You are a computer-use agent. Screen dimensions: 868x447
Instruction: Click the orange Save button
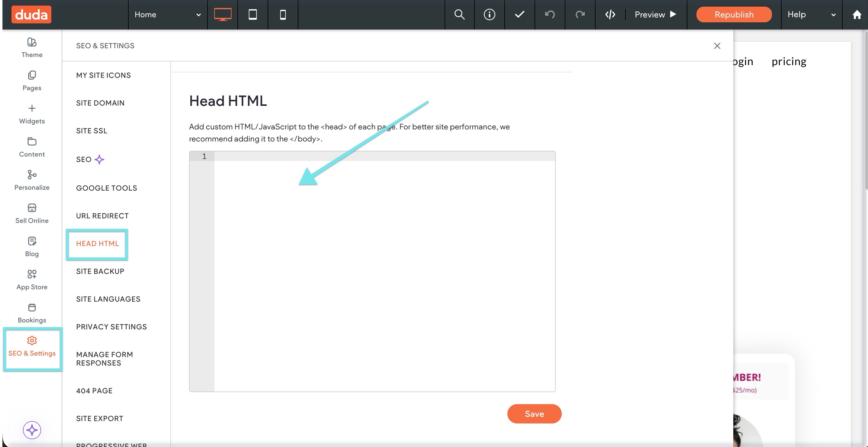[x=534, y=414]
